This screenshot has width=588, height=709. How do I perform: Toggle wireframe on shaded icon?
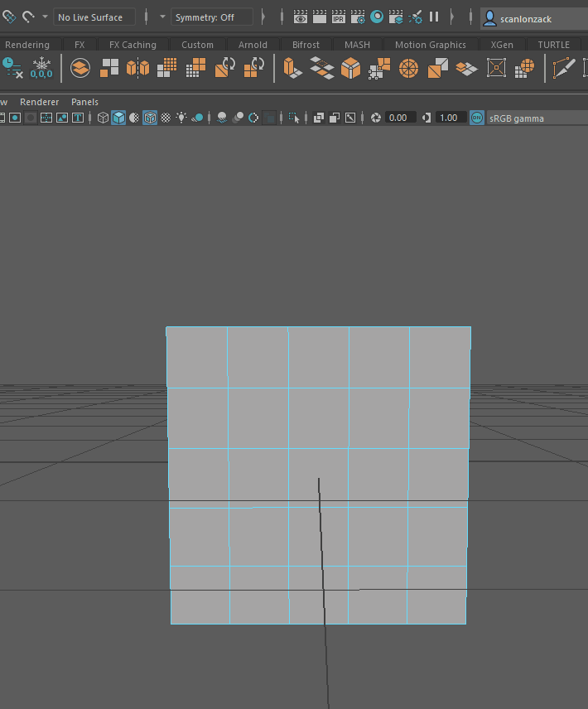150,118
